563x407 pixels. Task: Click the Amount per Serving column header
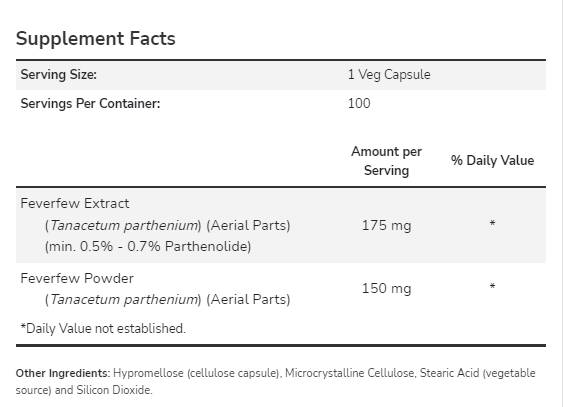(x=386, y=161)
